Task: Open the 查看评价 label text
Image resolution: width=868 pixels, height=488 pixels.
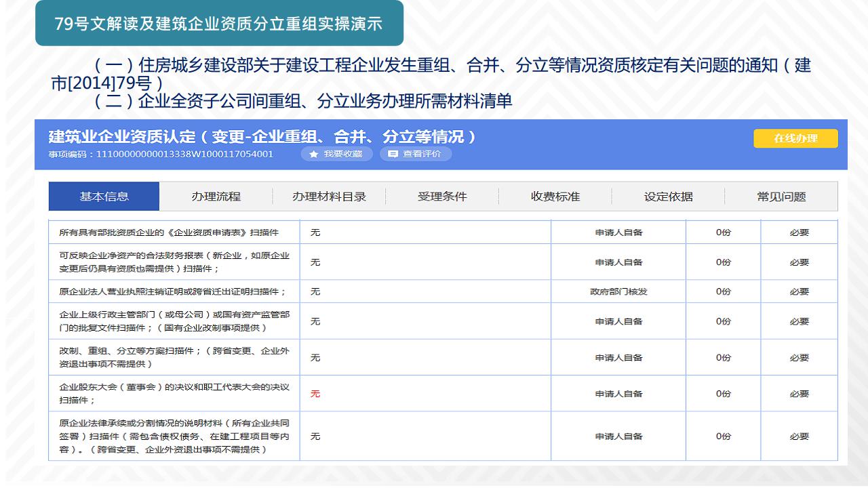Action: pyautogui.click(x=422, y=154)
